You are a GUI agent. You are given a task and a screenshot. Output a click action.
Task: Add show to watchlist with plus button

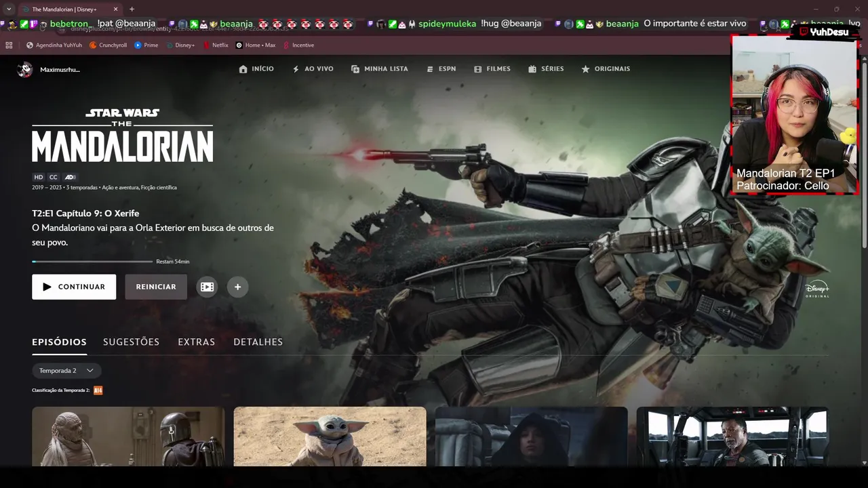(237, 287)
